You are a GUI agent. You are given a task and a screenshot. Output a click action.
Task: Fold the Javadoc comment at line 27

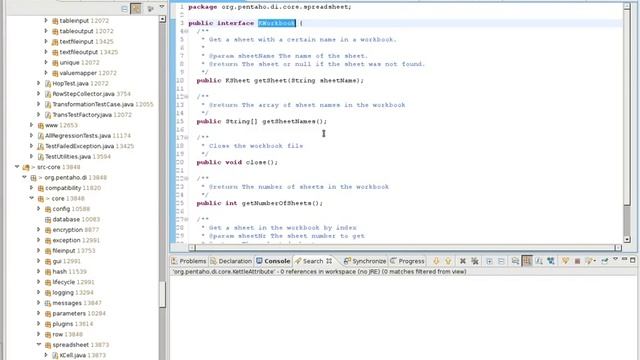(x=187, y=219)
